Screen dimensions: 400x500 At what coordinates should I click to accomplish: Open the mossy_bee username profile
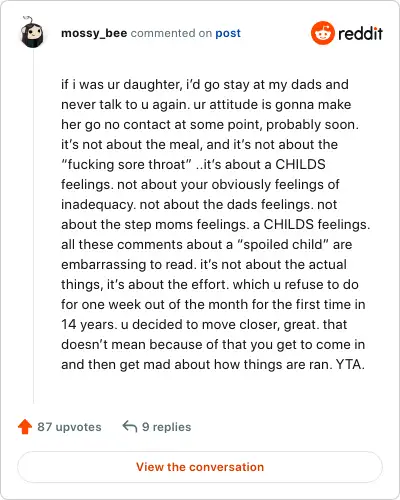pos(94,33)
